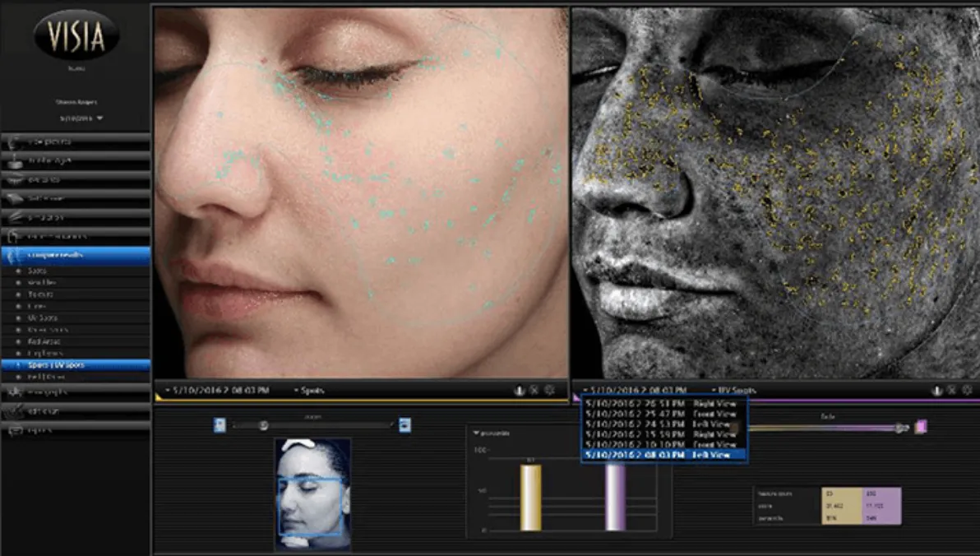Screen dimensions: 980x556
Task: Click the zoom-out icon left of zoom slider
Action: (x=220, y=424)
